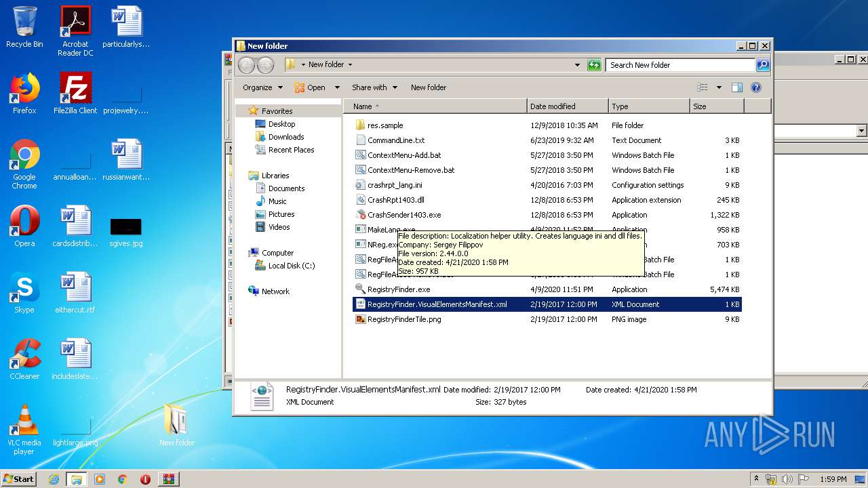Screen dimensions: 868x488
Task: Select the cardsdistrib... Word document on the desktop
Action: point(75,226)
